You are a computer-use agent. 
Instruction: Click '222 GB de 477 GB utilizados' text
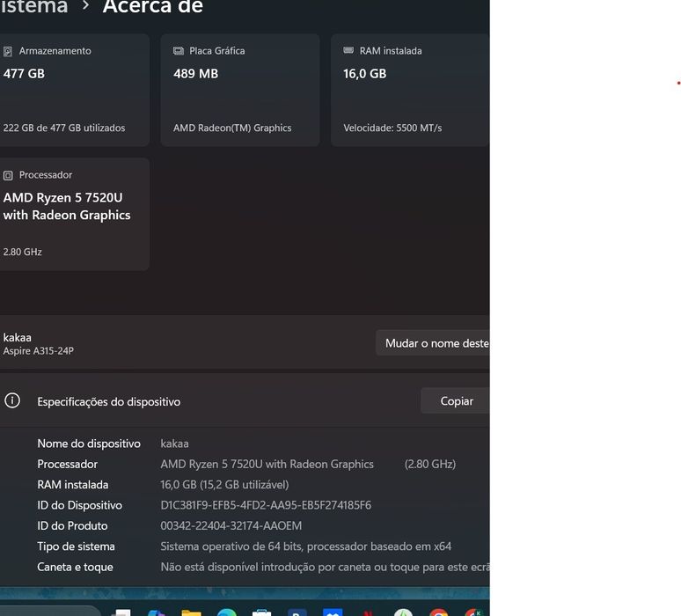64,128
